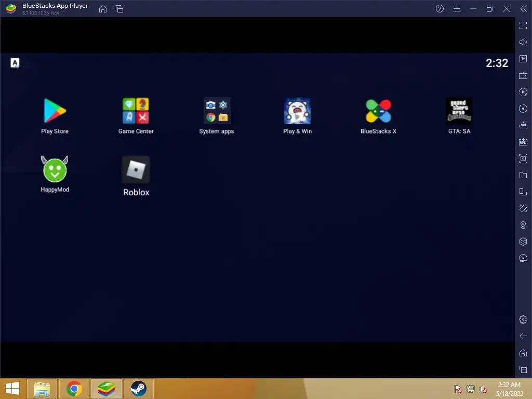The width and height of the screenshot is (532, 399).
Task: Open HappyMod app
Action: click(55, 169)
